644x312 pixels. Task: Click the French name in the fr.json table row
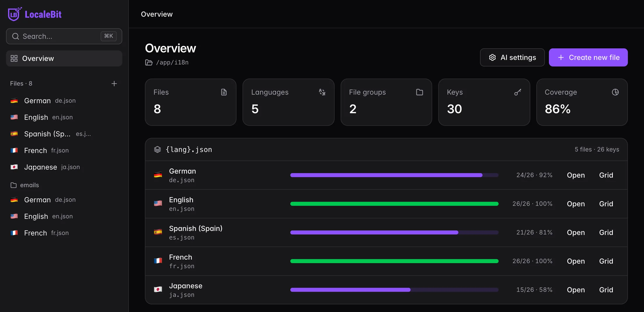tap(181, 257)
